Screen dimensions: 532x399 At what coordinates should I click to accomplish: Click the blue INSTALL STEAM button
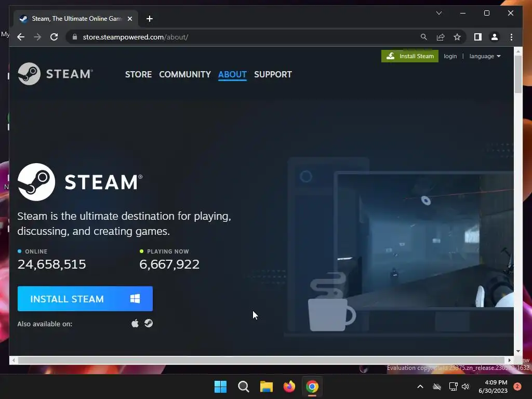pos(85,299)
